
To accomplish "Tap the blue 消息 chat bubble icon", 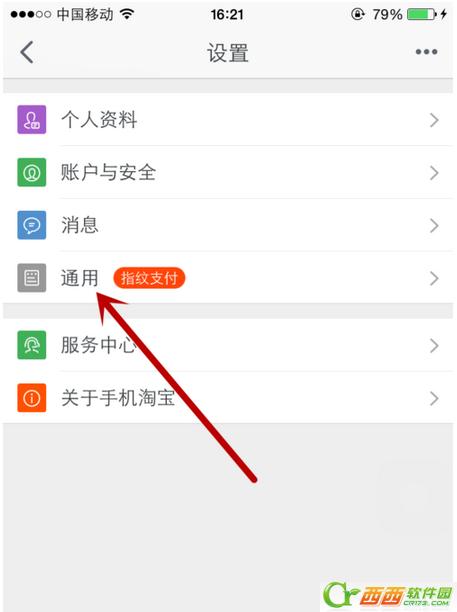I will click(x=32, y=225).
